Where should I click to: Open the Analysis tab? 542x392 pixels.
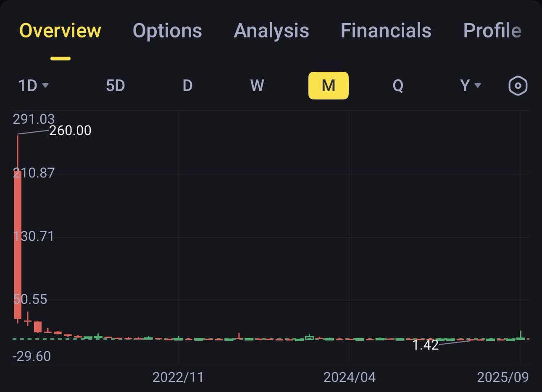(x=271, y=31)
